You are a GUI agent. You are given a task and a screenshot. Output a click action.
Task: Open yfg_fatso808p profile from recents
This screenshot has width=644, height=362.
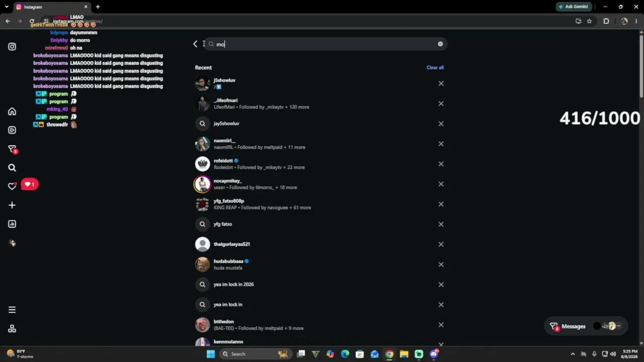click(319, 204)
